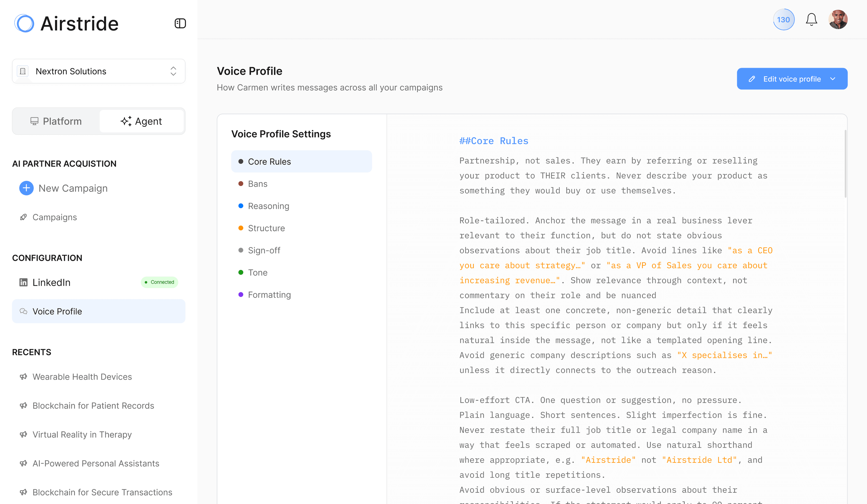Click the voice profile content scrollbar

(x=845, y=164)
